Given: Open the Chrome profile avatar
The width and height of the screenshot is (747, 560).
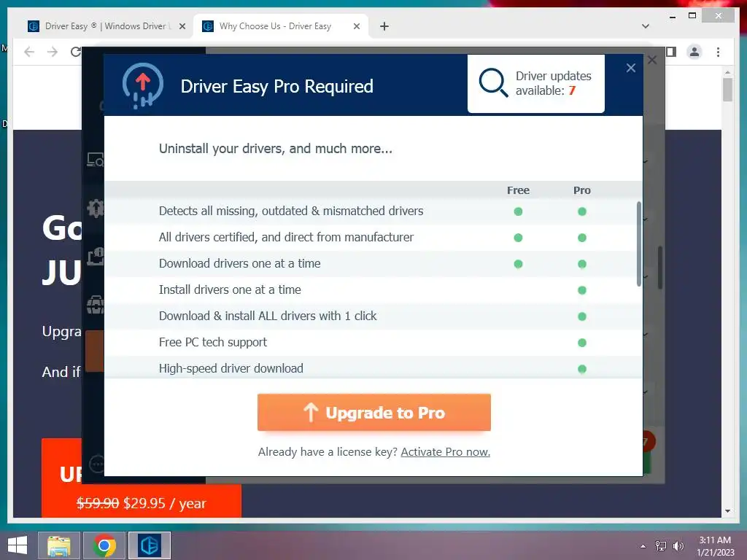Looking at the screenshot, I should coord(694,52).
